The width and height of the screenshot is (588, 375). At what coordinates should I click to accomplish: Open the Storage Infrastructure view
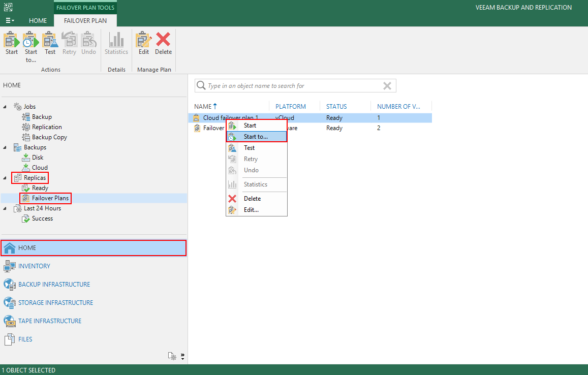coord(55,302)
